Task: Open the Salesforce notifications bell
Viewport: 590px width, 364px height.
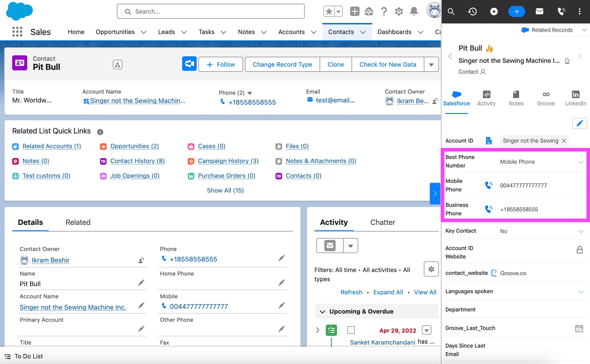Action: click(414, 11)
